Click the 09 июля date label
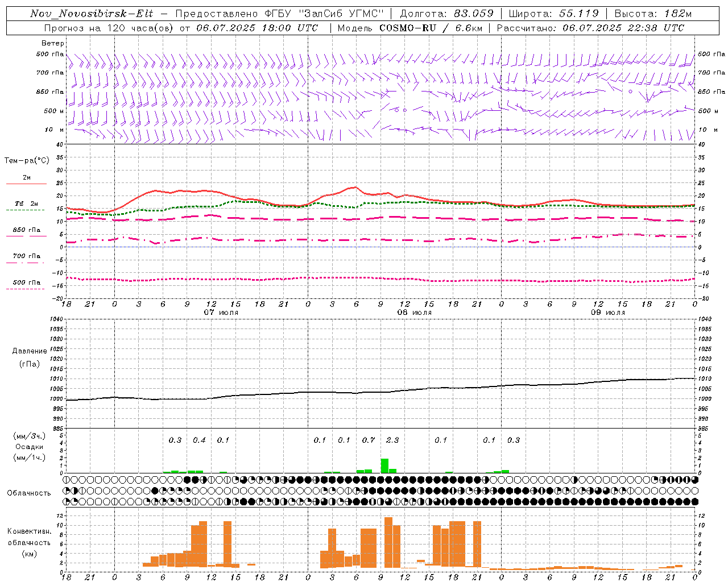Image resolution: width=728 pixels, height=582 pixels. tap(608, 313)
